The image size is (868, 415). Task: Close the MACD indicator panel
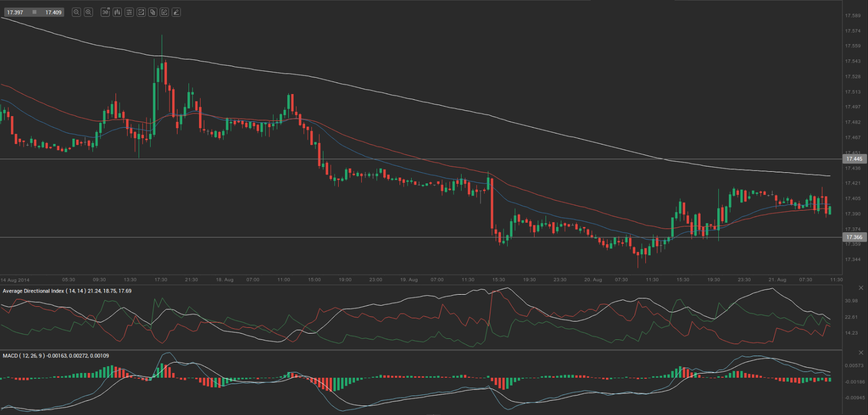861,352
